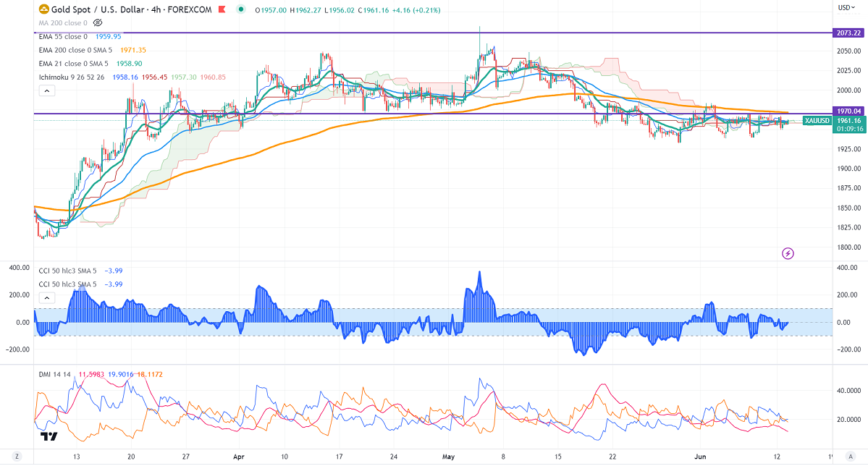Toggle auto scale A button at bottom right
Screen dimensions: 868x466
[851, 457]
